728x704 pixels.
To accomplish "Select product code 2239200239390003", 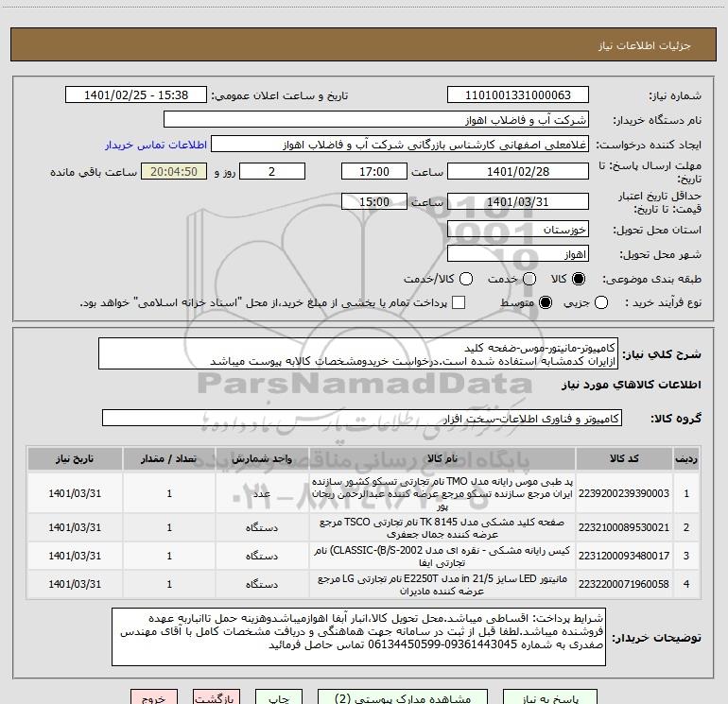I will click(624, 493).
